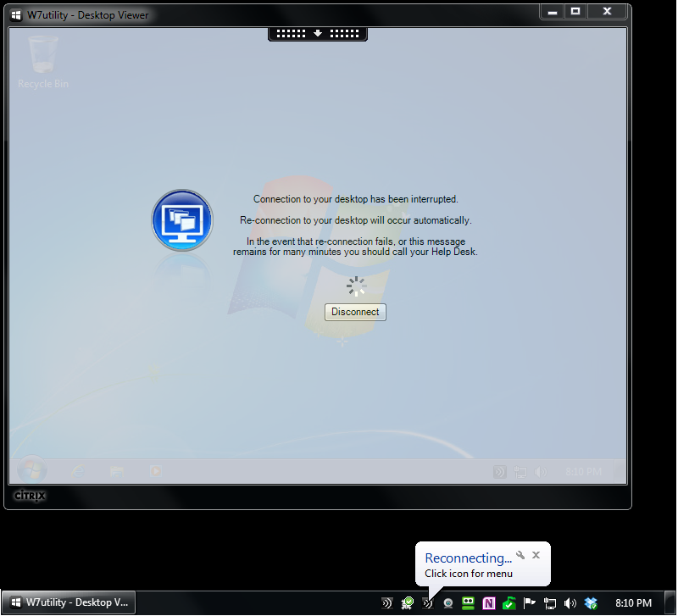
Task: Click the leftmost Citrix tray icon
Action: tap(387, 603)
